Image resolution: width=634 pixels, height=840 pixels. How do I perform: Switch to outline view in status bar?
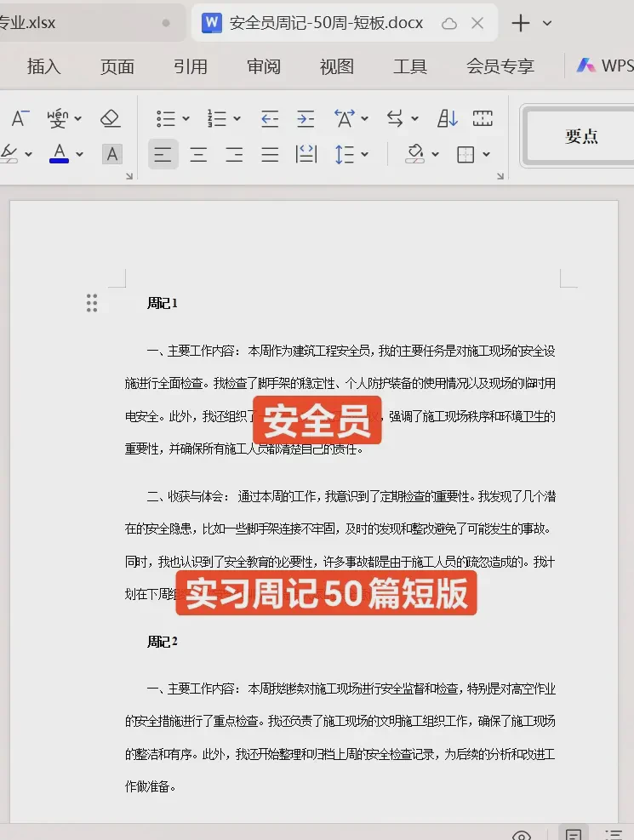pyautogui.click(x=614, y=834)
